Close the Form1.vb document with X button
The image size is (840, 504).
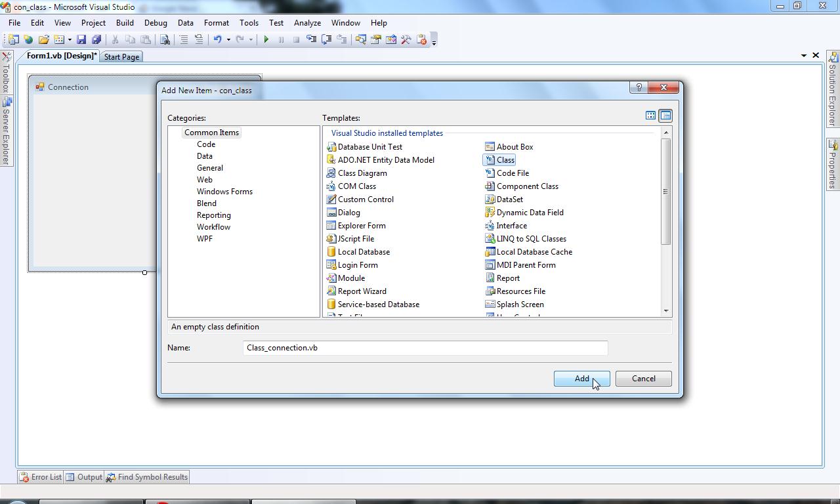(816, 56)
